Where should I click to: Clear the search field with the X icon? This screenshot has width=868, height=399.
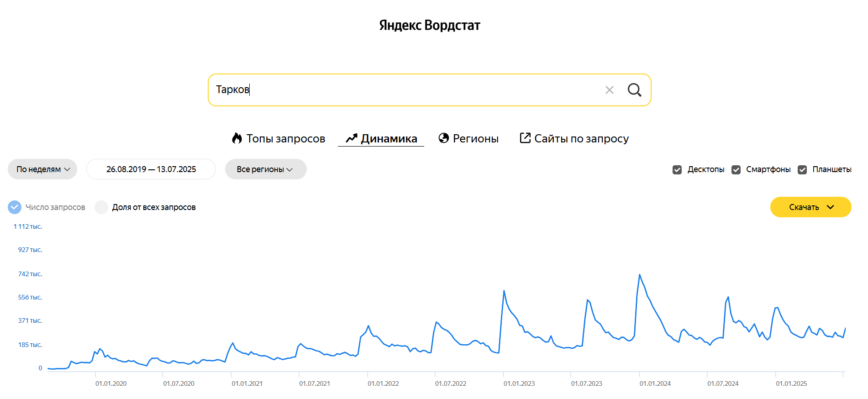[609, 90]
